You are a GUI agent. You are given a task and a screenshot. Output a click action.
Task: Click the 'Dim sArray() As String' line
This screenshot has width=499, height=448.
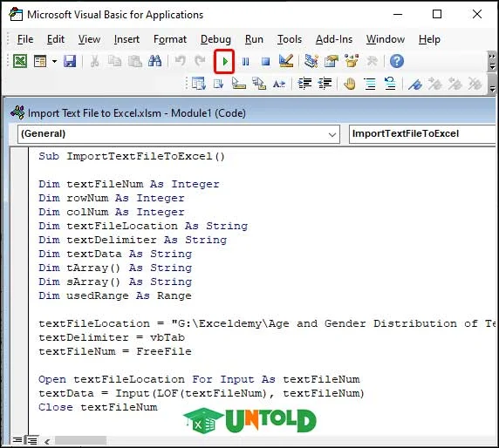pyautogui.click(x=115, y=282)
